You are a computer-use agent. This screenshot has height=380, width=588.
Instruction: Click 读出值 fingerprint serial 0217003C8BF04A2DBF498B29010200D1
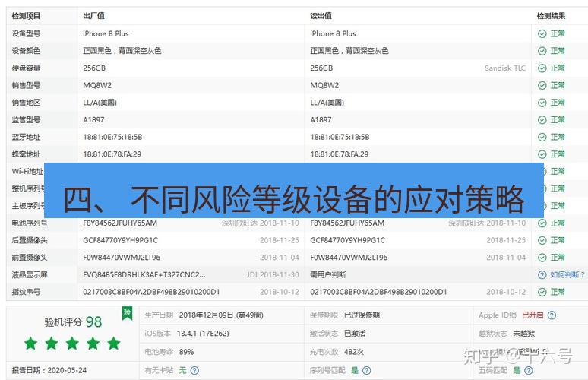tap(378, 292)
